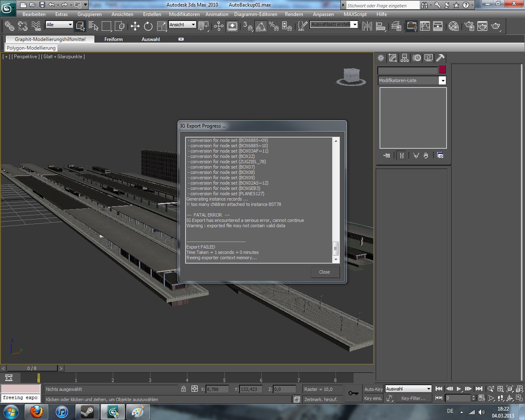Switch to the Freiform ribbon tab
Viewport: 525px width, 420px height.
pyautogui.click(x=114, y=39)
